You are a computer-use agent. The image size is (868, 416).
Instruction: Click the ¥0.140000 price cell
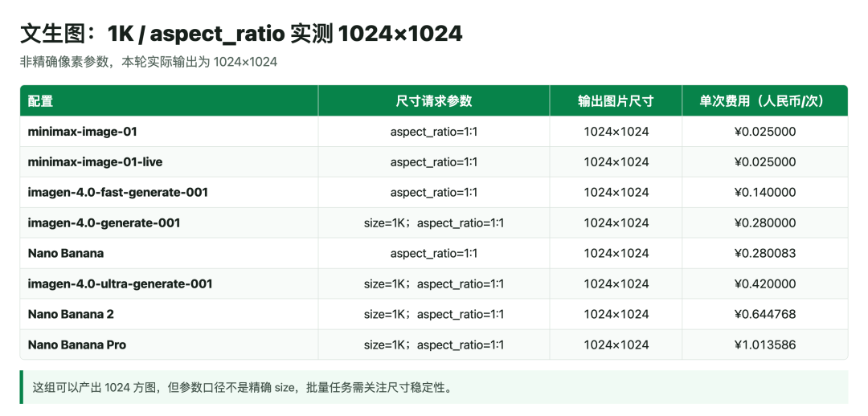coord(765,193)
